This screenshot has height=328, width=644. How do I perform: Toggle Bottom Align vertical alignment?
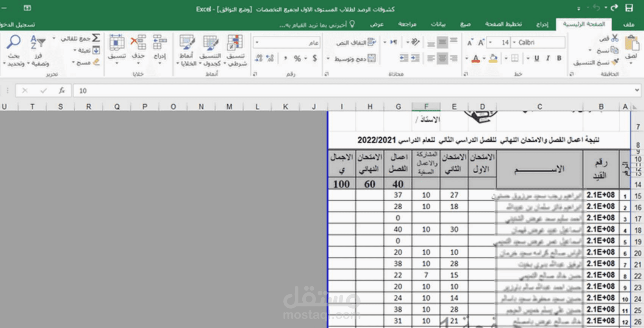point(431,44)
